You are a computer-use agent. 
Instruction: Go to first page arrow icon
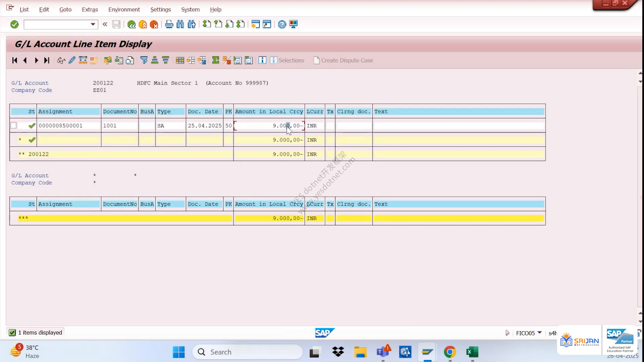[x=14, y=60]
